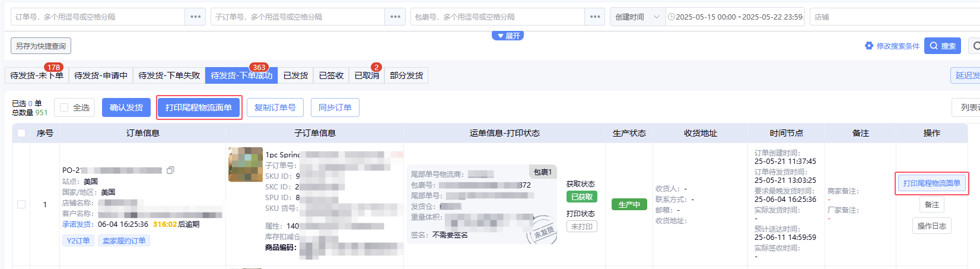Viewport: 980px width, 269px height.
Task: Click the 总数量 951 count
Action: pyautogui.click(x=30, y=112)
